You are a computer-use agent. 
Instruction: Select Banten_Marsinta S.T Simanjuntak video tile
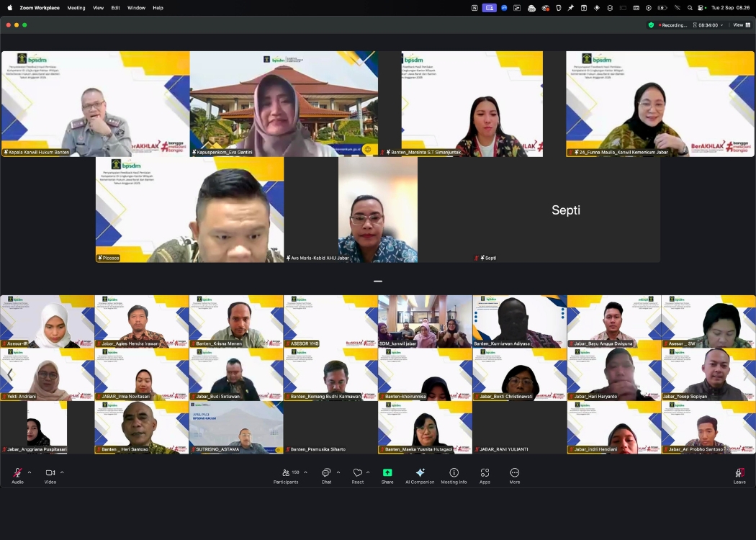[472, 104]
